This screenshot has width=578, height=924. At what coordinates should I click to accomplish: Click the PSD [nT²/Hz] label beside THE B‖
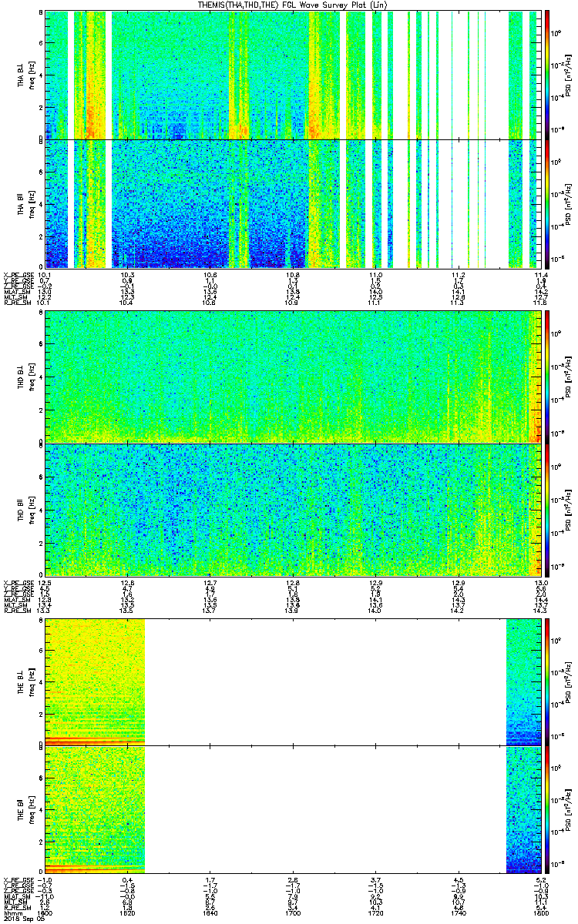[568, 809]
